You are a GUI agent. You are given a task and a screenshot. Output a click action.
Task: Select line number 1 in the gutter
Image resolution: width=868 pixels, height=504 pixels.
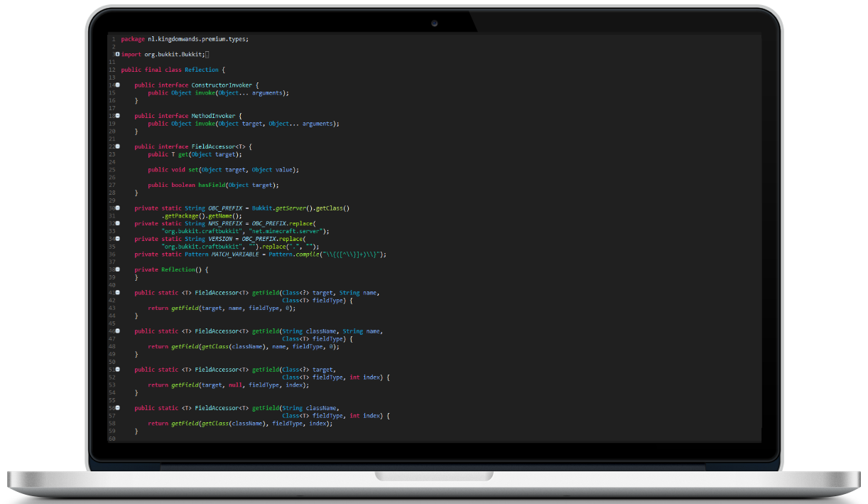point(113,39)
